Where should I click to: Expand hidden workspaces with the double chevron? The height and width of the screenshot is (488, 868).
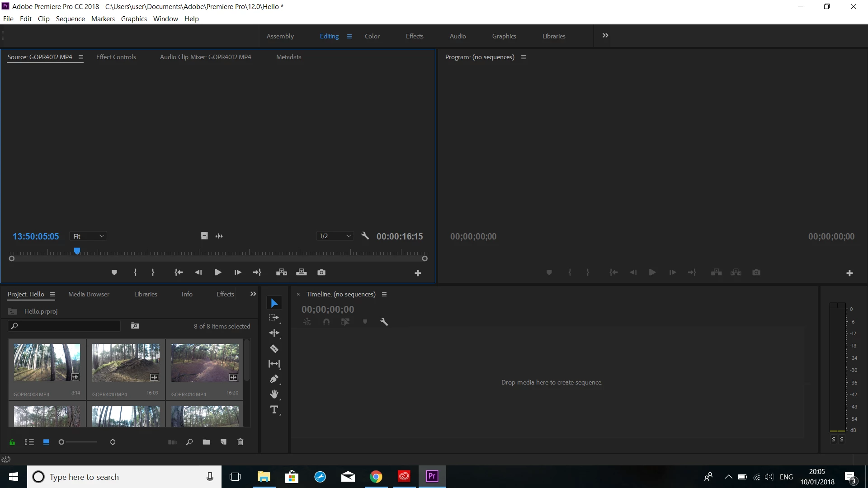[x=605, y=36]
